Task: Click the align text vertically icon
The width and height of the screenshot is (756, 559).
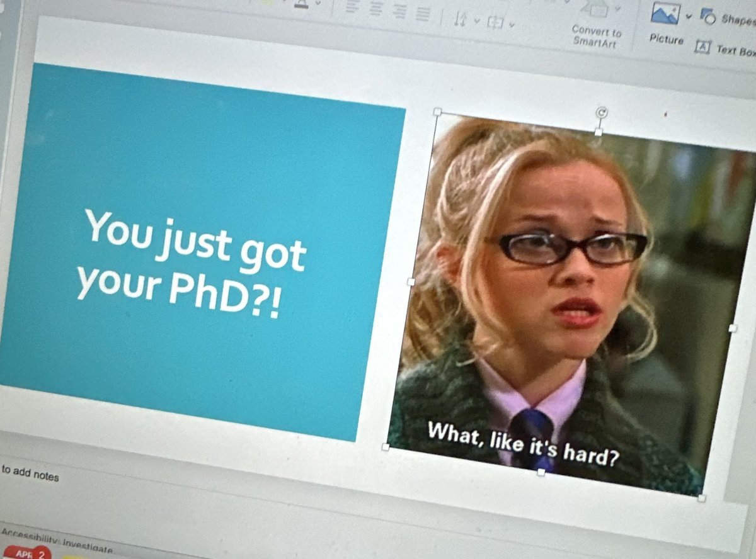Action: tap(496, 23)
